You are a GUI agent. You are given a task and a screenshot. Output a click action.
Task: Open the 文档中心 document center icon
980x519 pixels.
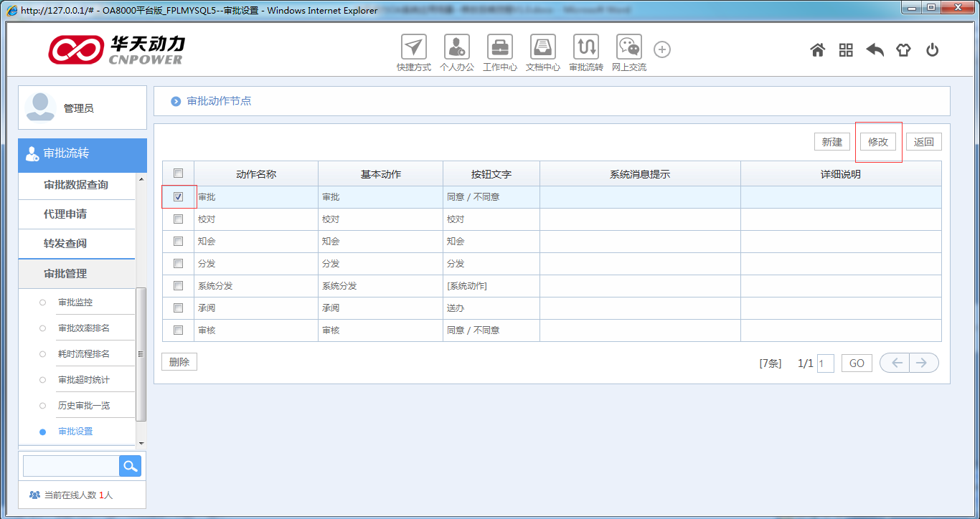(543, 47)
